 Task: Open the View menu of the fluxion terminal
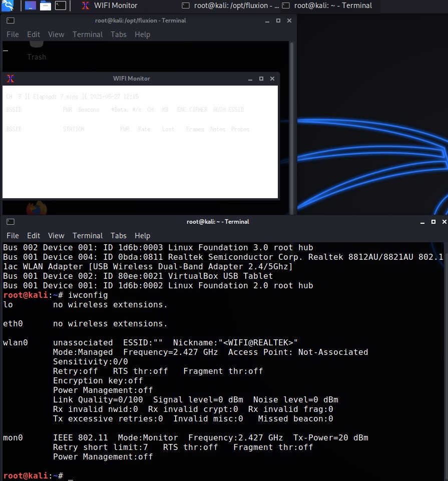click(x=56, y=35)
